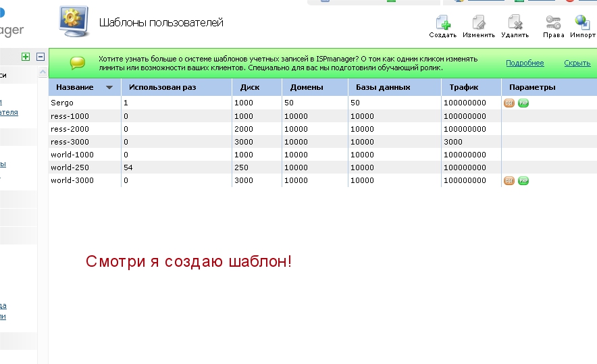597x364 pixels.
Task: Sort by the Диск column header
Action: point(250,88)
